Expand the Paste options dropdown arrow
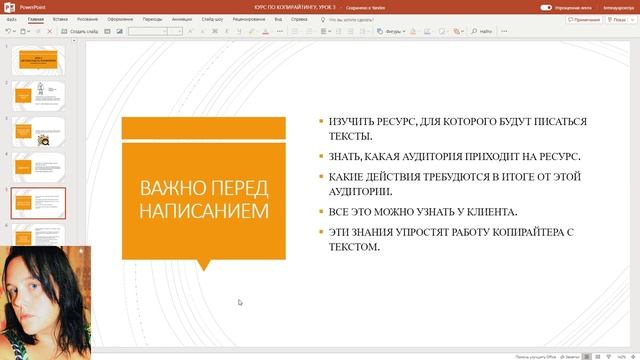 coord(29,31)
